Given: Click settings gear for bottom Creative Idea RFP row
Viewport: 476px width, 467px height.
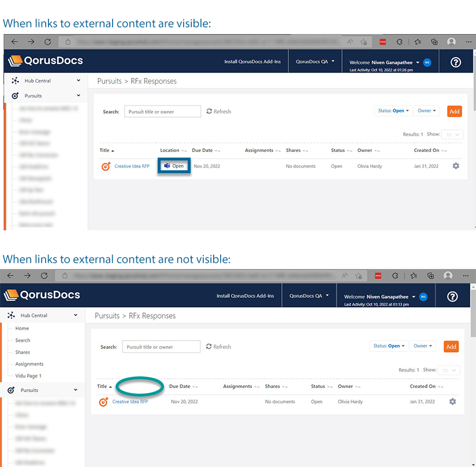Looking at the screenshot, I should [452, 401].
